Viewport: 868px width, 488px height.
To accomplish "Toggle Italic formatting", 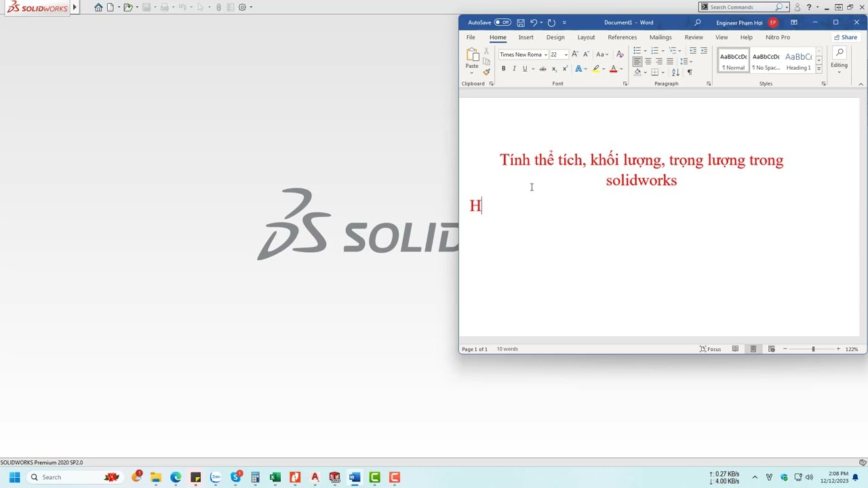I will tap(514, 68).
